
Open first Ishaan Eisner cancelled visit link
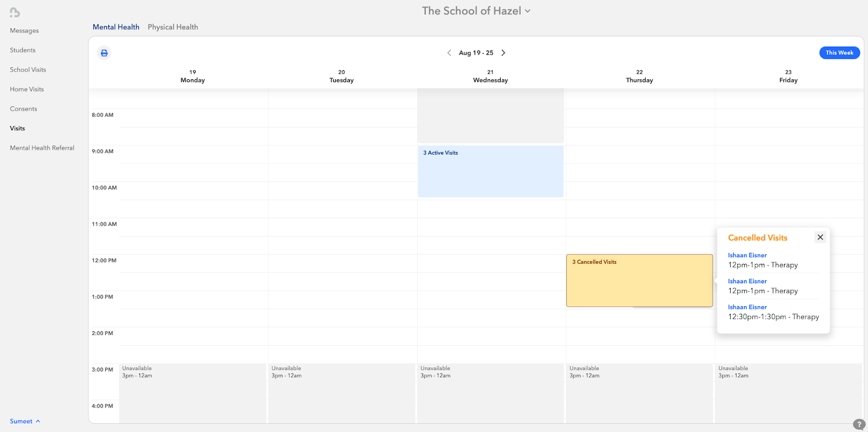pos(747,255)
